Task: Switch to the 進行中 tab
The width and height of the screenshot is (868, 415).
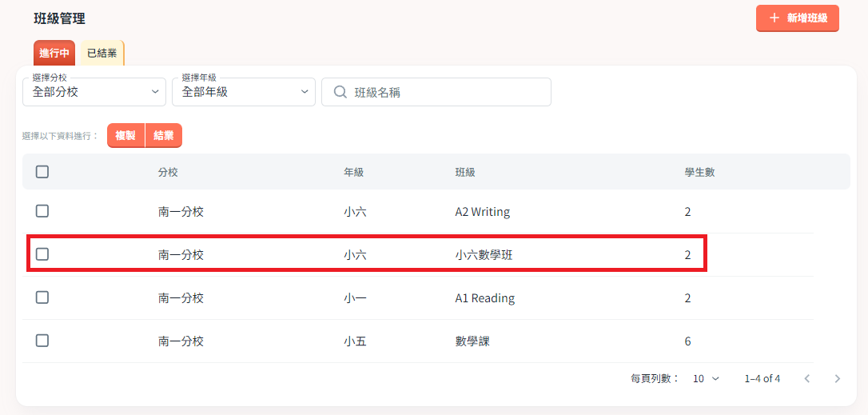Action: click(x=54, y=54)
